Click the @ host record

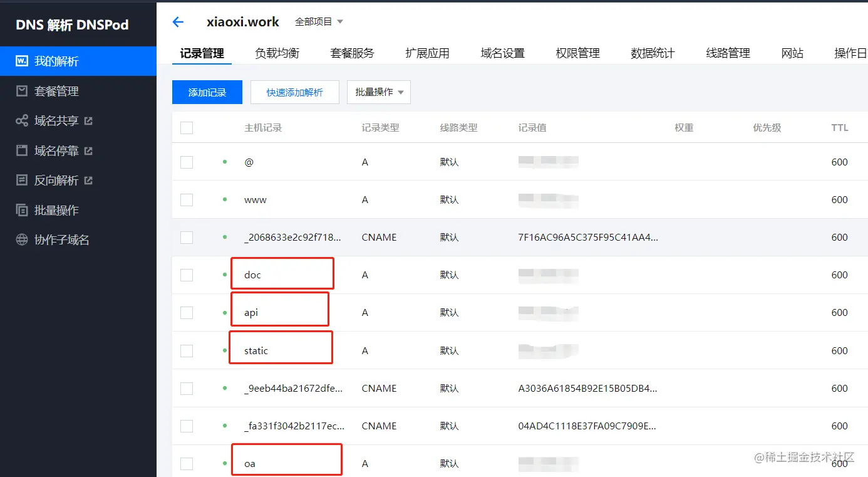[249, 162]
